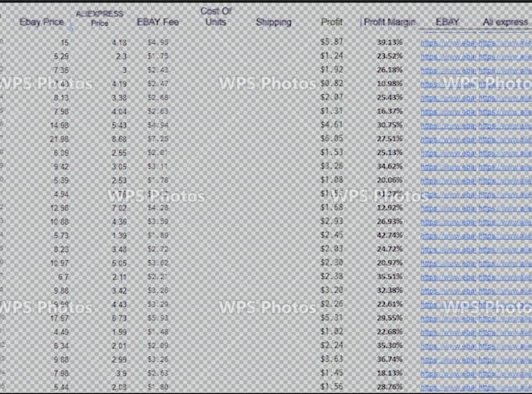Select the $4.61 profit cell

coord(332,125)
